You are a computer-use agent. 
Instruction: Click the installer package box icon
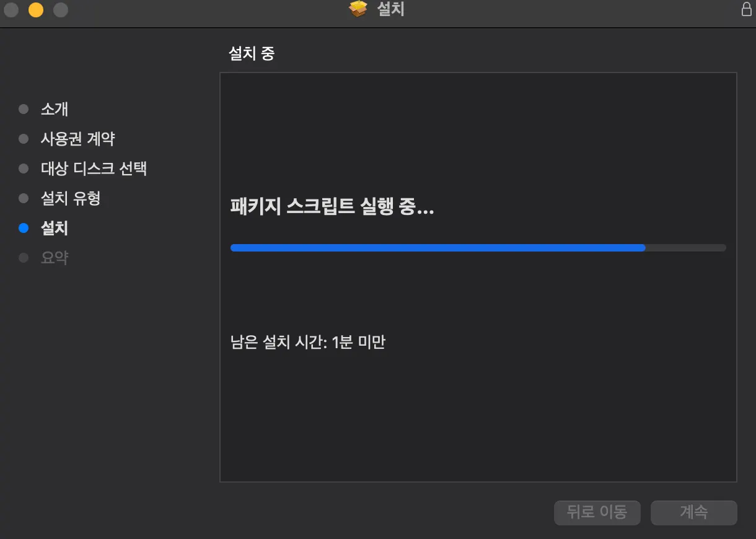[358, 9]
